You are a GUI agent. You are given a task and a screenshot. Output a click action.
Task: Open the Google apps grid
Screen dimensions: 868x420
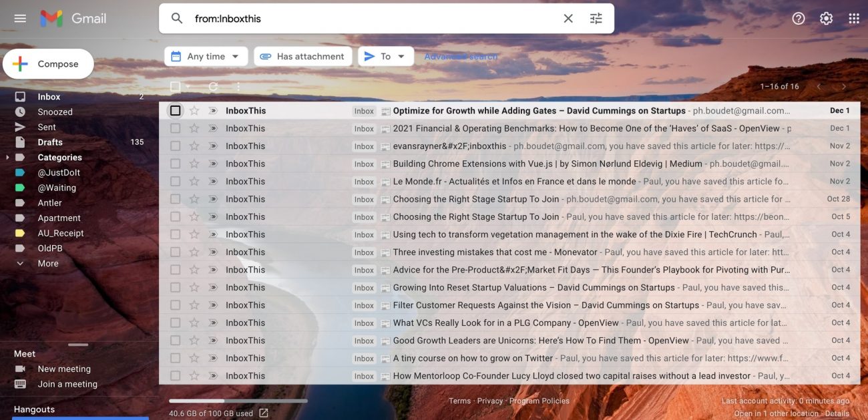(x=854, y=19)
